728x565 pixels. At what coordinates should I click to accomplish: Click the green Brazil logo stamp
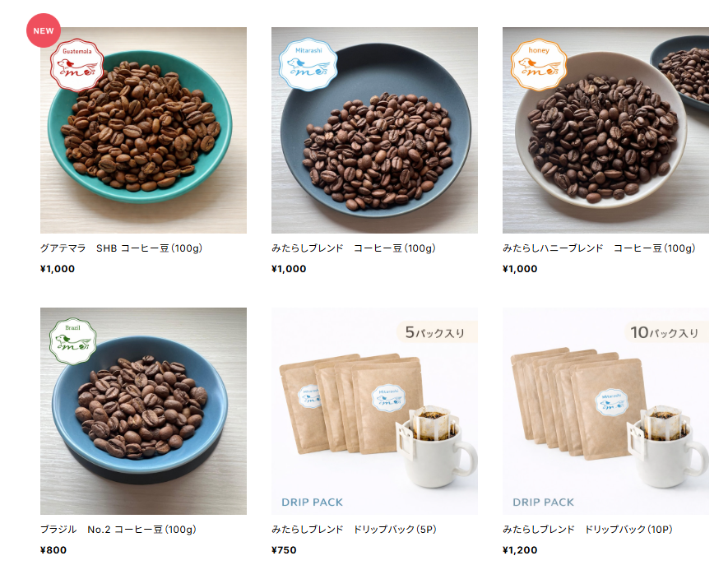tap(73, 341)
